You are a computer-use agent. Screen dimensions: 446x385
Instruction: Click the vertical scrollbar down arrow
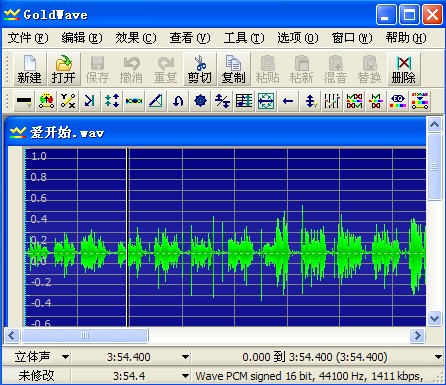click(x=434, y=318)
